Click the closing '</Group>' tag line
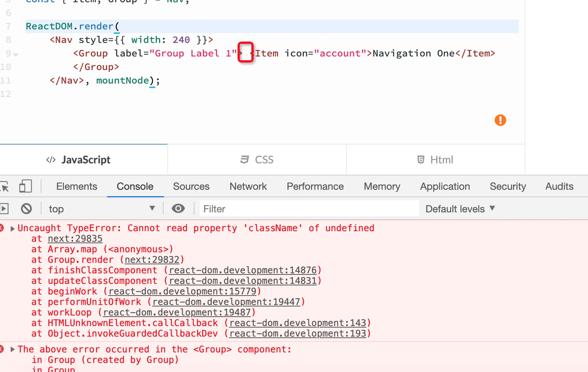The height and width of the screenshot is (372, 588). [96, 67]
